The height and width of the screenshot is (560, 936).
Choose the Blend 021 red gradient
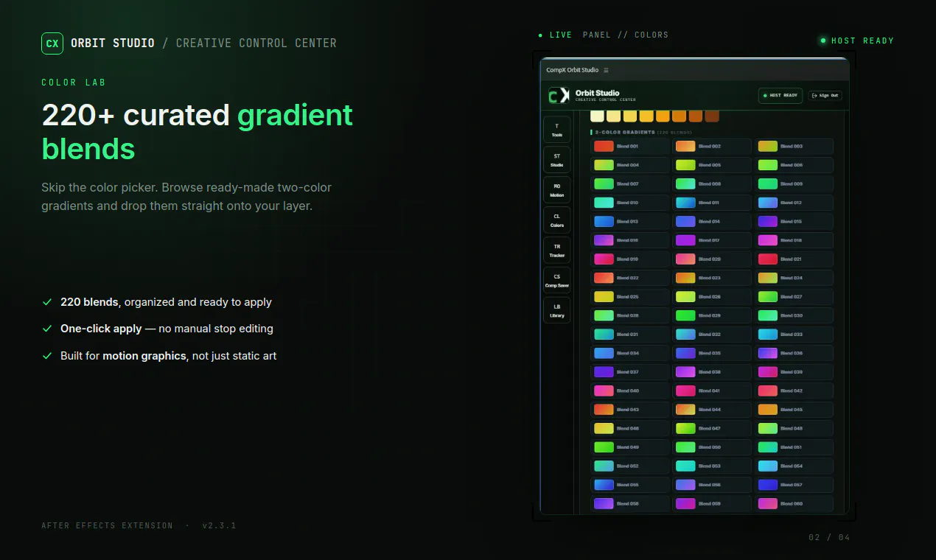794,259
